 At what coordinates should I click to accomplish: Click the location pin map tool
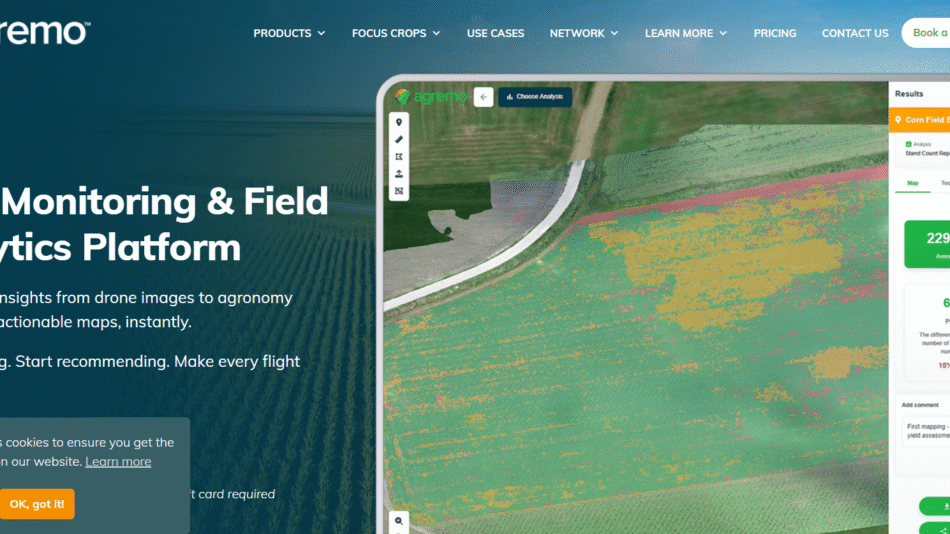coord(399,123)
